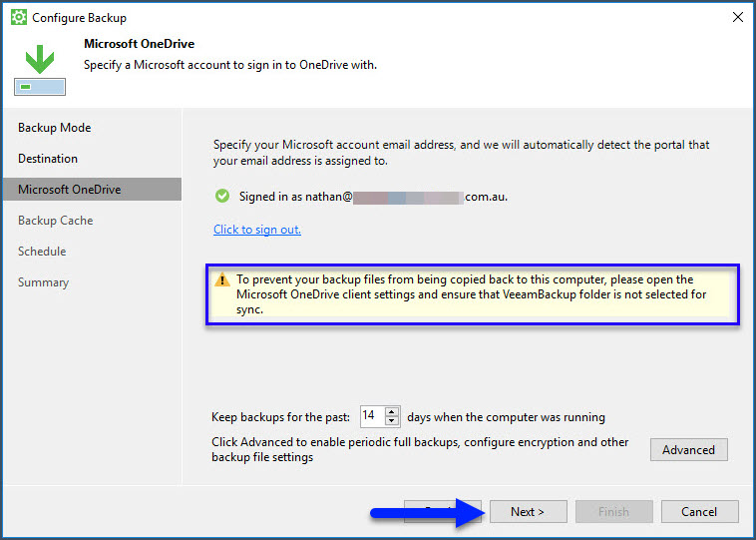Screen dimensions: 756x540
Task: Jump to the Summary step
Action: [43, 282]
